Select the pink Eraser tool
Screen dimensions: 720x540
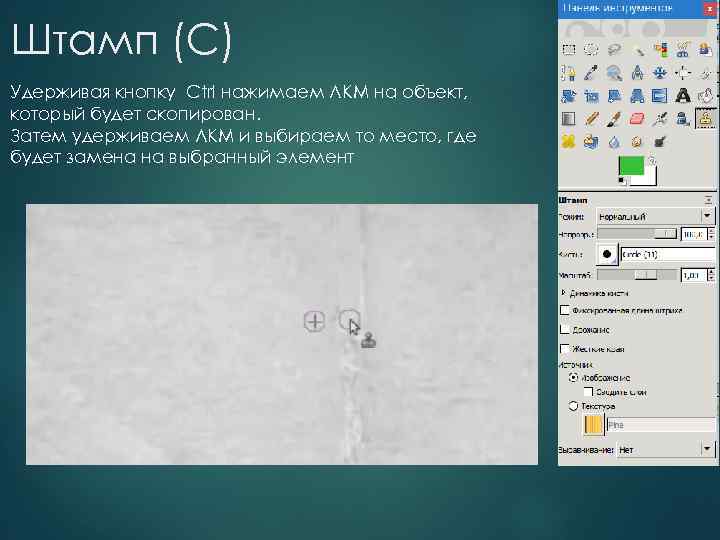coord(637,119)
